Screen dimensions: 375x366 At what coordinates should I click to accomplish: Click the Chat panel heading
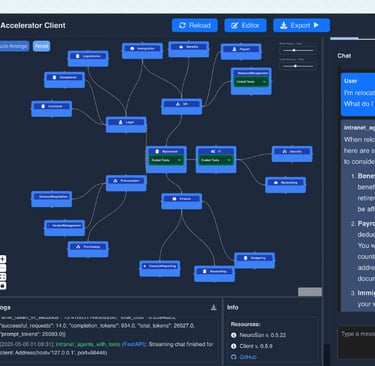344,56
